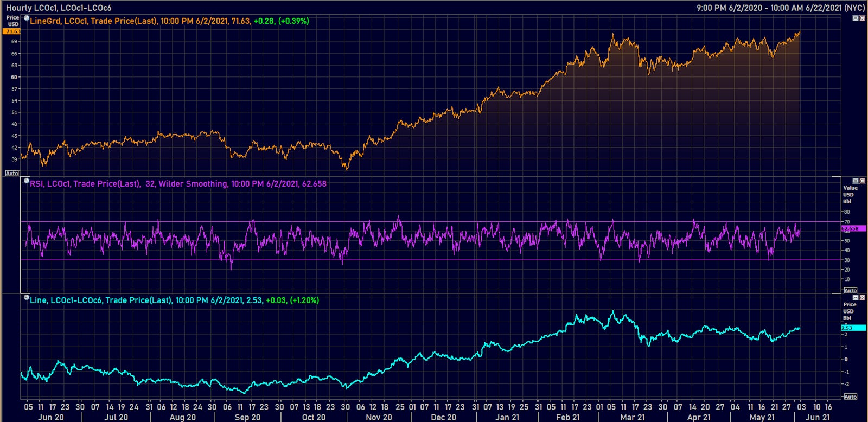Image resolution: width=868 pixels, height=422 pixels.
Task: Click 'Feb 21' on the time axis
Action: coord(568,417)
